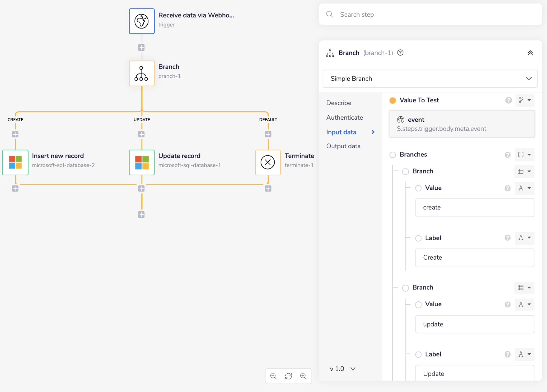Add step under the CREATE branch label
The width and height of the screenshot is (547, 392).
click(x=15, y=134)
